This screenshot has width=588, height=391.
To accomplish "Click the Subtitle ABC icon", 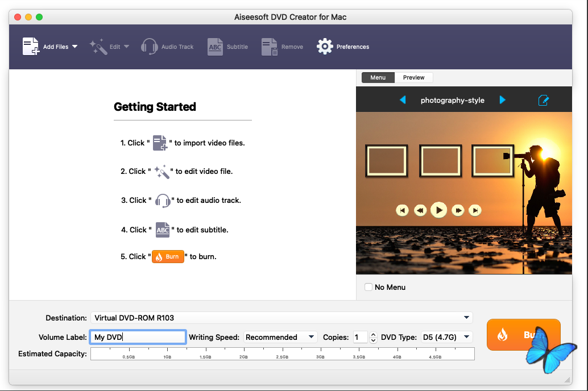I will tap(215, 47).
